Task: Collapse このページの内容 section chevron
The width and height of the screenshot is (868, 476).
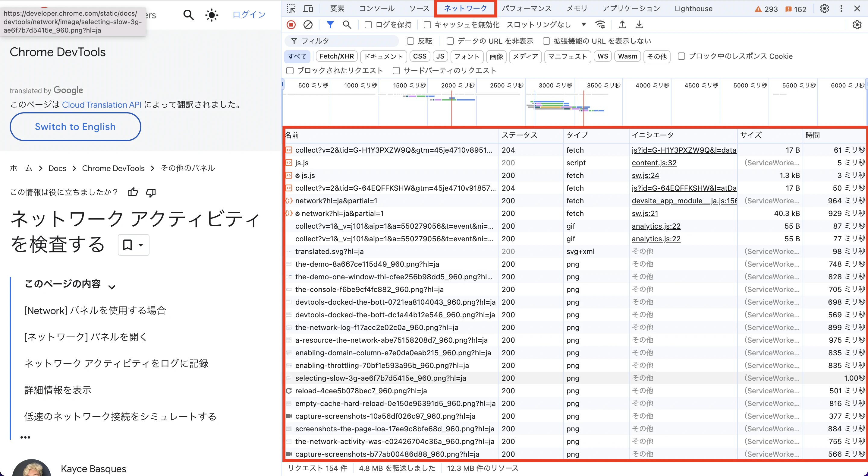Action: [112, 287]
